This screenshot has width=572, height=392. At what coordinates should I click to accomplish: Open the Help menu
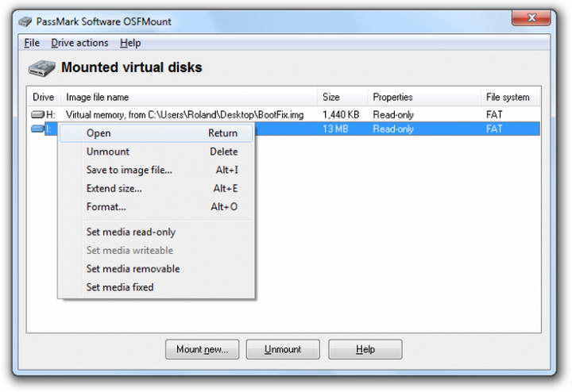tap(130, 43)
